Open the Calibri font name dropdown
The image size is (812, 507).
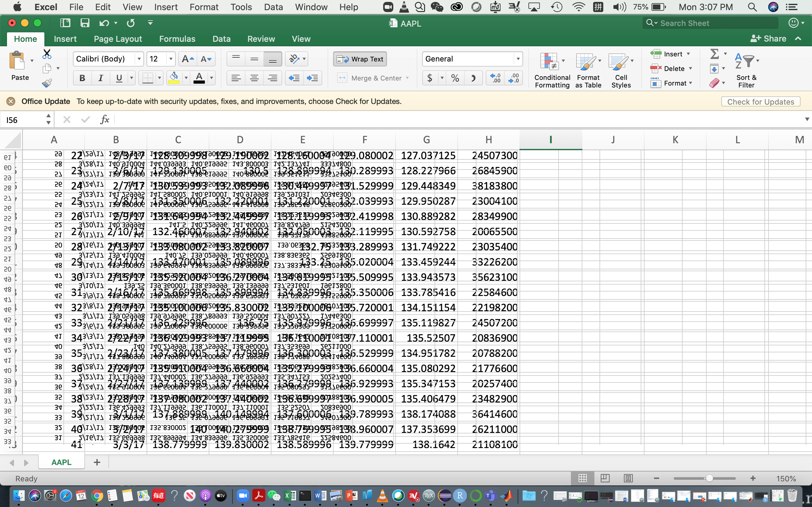click(139, 59)
